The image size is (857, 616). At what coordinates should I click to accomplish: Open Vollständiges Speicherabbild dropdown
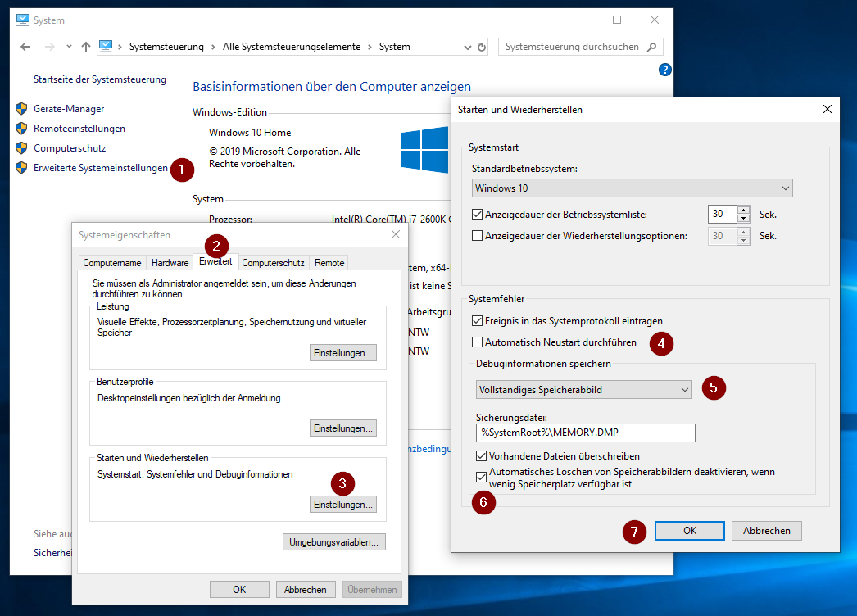click(583, 390)
